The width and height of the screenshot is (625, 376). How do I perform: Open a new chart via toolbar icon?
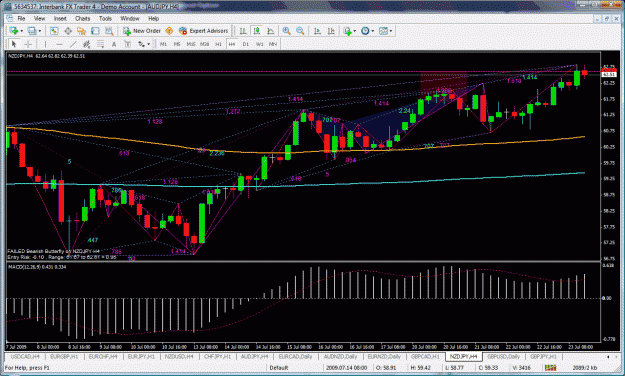14,31
